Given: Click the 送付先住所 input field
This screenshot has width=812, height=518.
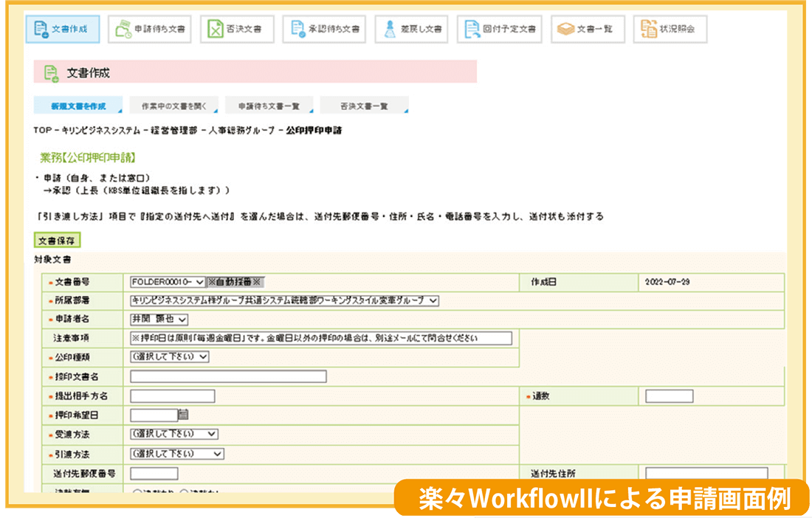Looking at the screenshot, I should pos(707,474).
